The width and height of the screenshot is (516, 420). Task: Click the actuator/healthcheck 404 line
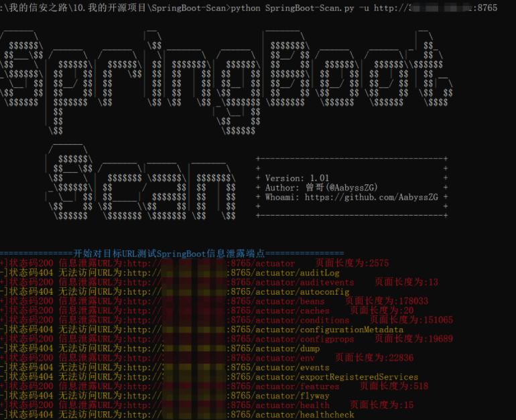pos(177,415)
